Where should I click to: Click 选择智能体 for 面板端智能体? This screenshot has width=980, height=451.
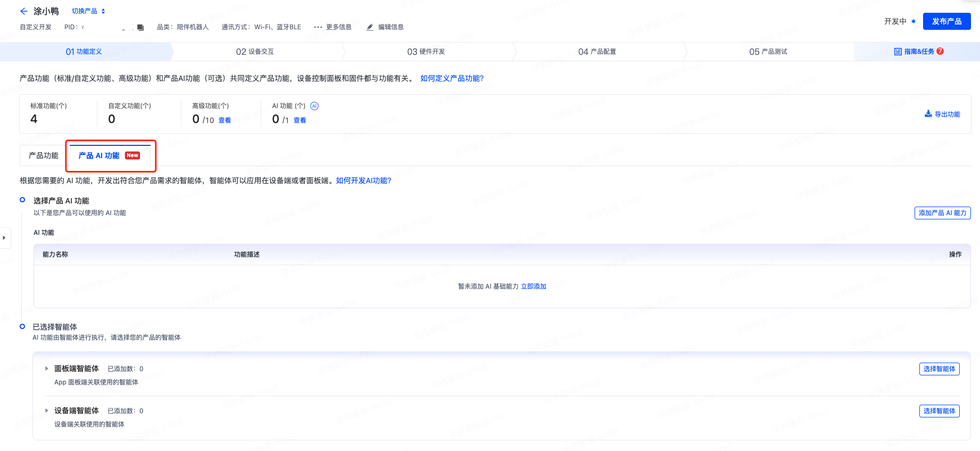(939, 369)
